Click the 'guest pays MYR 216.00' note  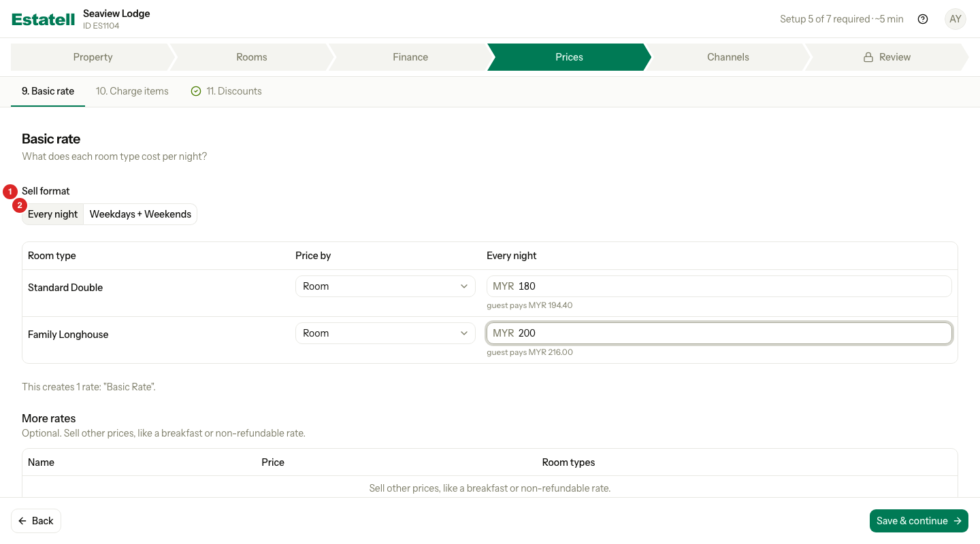529,352
